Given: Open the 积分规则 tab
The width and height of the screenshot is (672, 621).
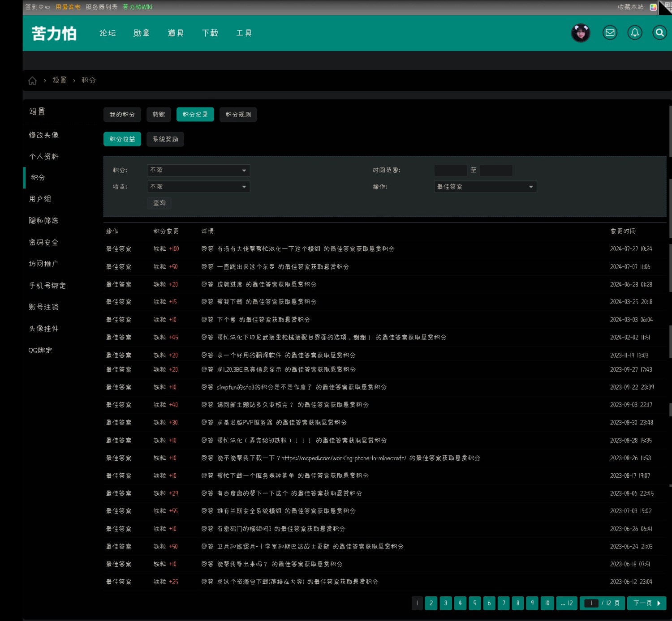Looking at the screenshot, I should (238, 115).
